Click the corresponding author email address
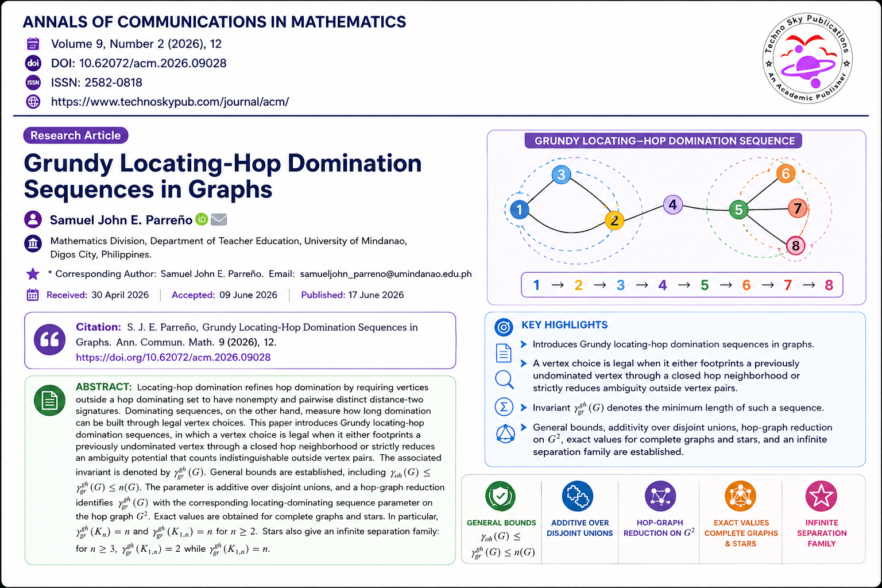Image resolution: width=882 pixels, height=588 pixels. (386, 274)
